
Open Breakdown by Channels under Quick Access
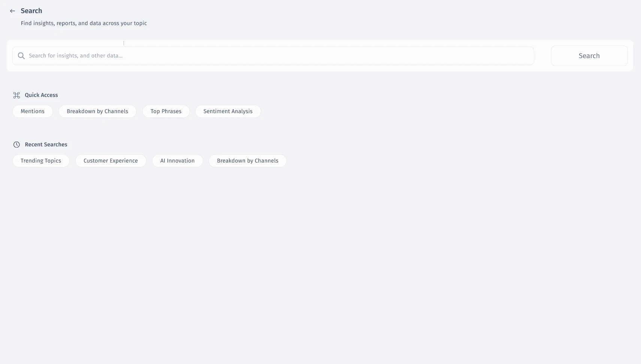tap(97, 111)
